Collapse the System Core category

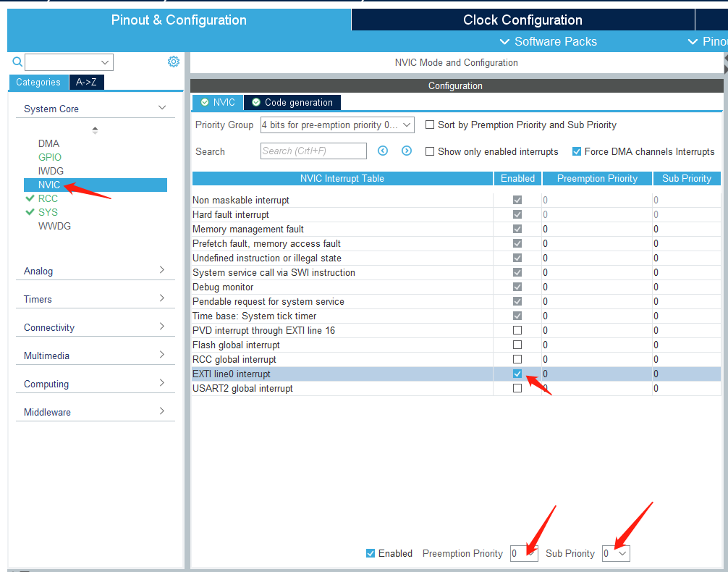click(x=96, y=109)
